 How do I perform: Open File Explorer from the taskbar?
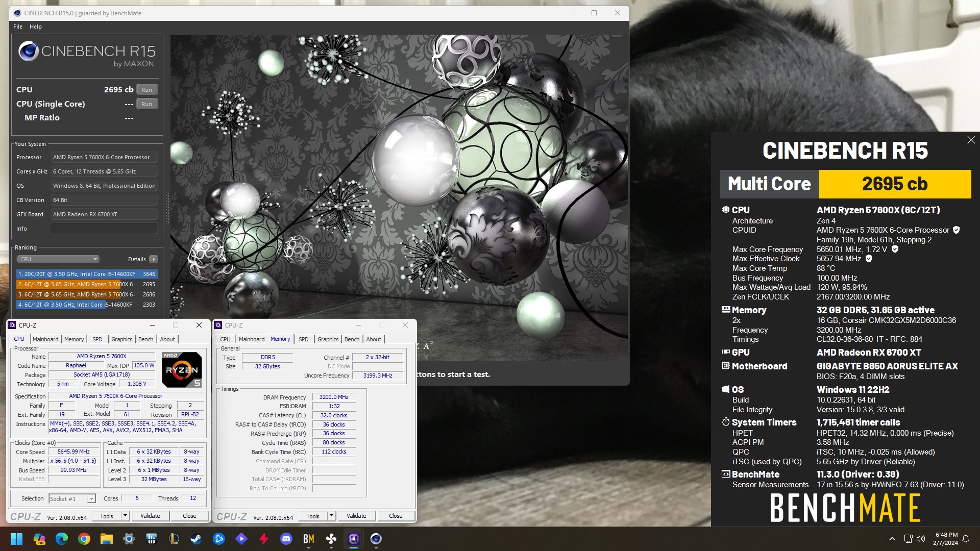[107, 539]
